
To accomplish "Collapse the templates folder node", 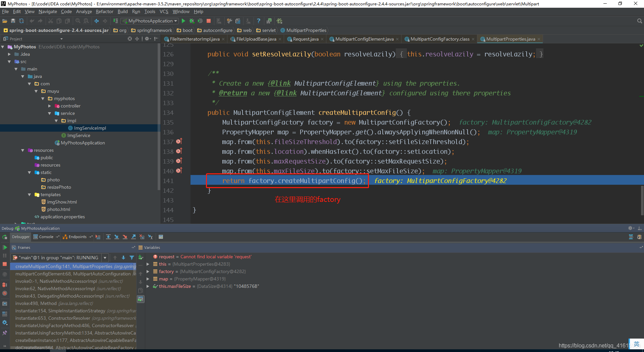I will pos(30,194).
